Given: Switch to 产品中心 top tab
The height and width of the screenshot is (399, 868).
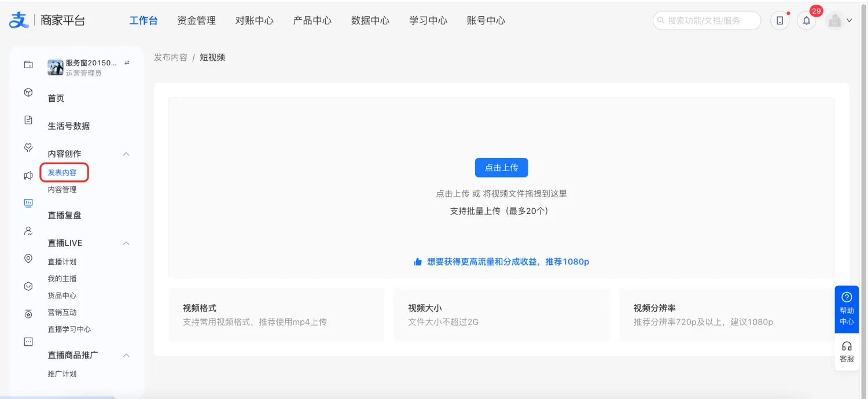Looking at the screenshot, I should pos(312,21).
